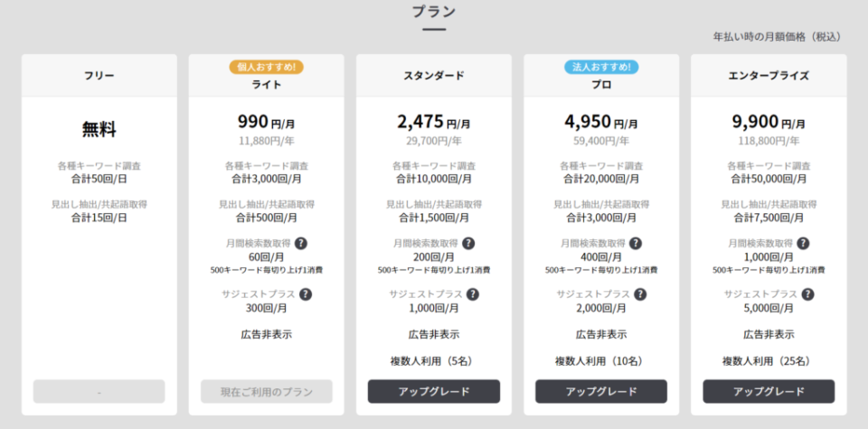Show help for エンタープライズ 月間検索数取得
This screenshot has width=868, height=429.
coord(803,243)
